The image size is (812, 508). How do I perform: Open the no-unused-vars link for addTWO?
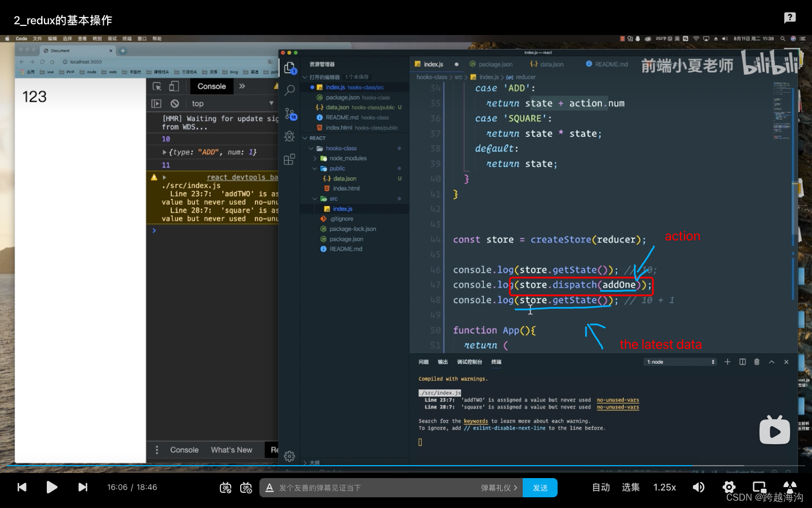(x=618, y=400)
